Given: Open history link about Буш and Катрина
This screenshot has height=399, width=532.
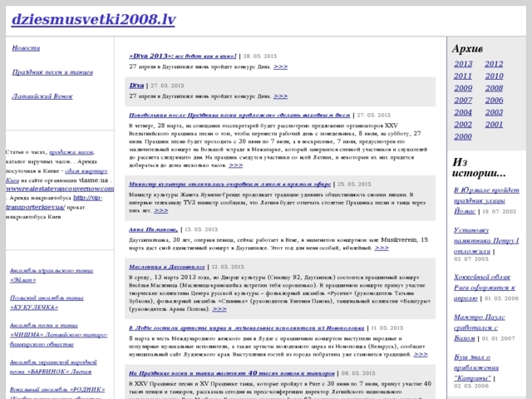Looking at the screenshot, I should pyautogui.click(x=476, y=367).
